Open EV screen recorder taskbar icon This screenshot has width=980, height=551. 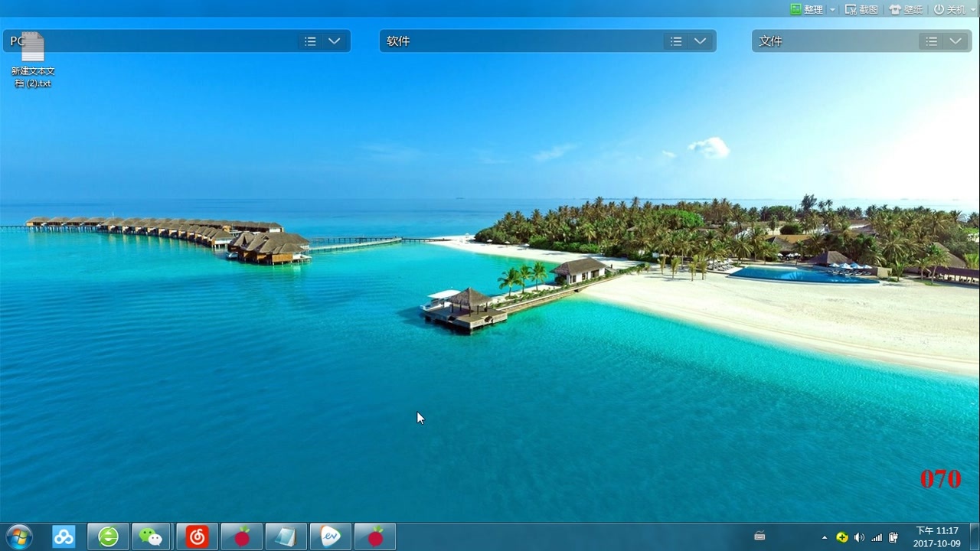[x=331, y=536]
